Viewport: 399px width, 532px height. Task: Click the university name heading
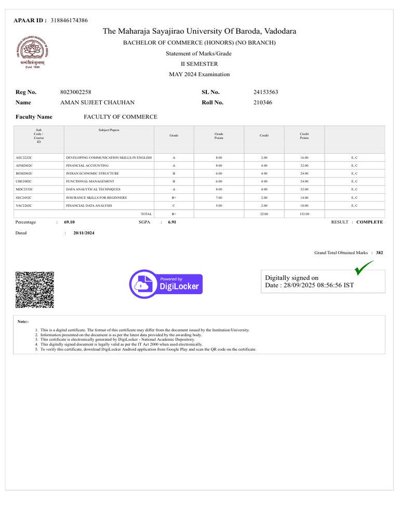199,31
